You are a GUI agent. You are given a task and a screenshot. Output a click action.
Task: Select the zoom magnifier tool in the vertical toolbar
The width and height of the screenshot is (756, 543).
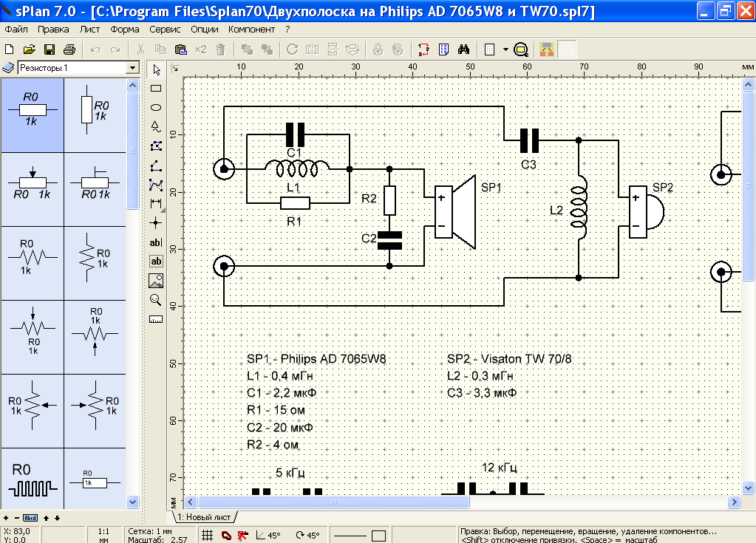coord(156,300)
